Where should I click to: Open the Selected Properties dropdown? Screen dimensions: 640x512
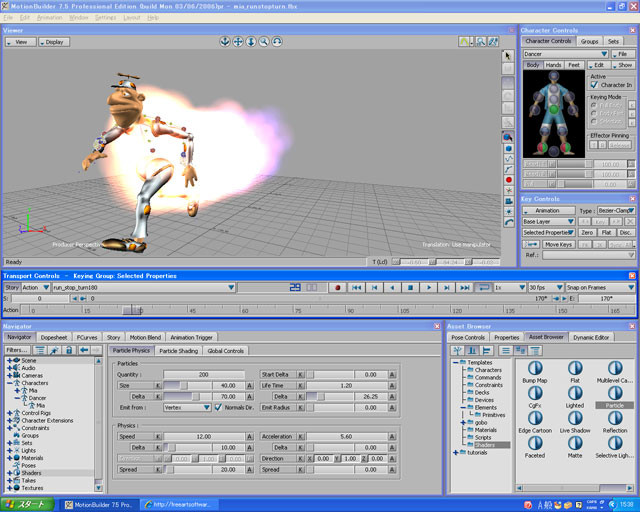pos(549,232)
